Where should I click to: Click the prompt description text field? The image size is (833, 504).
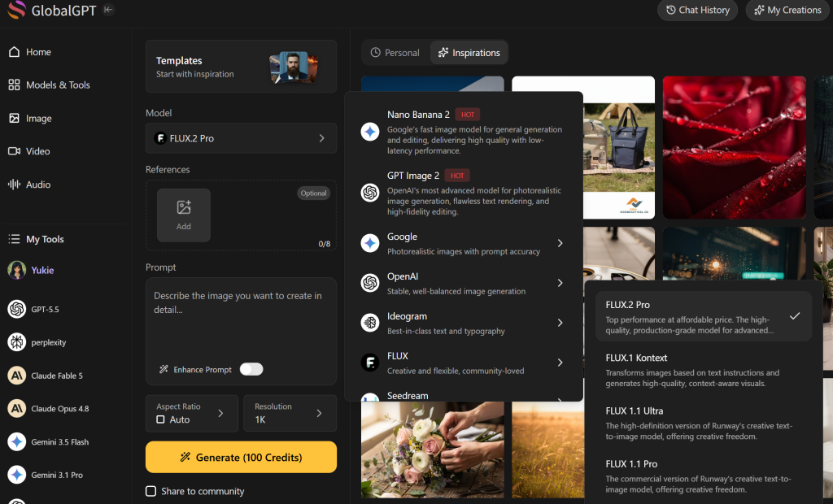(x=241, y=318)
